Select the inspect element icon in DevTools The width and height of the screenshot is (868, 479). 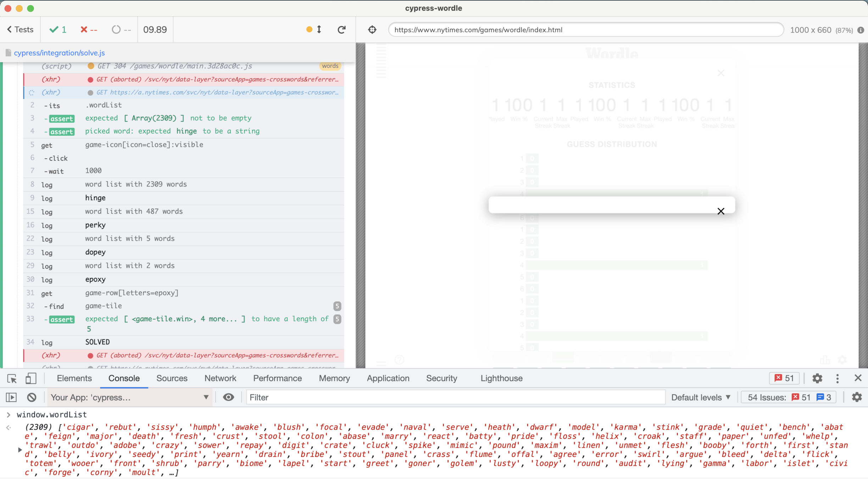pos(12,379)
